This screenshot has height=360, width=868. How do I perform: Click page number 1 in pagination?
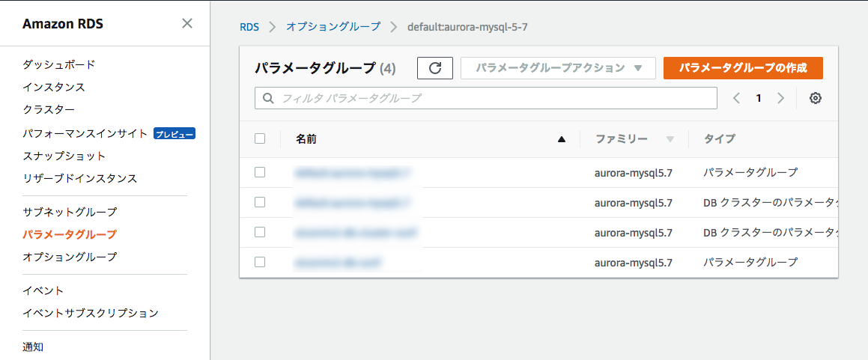759,99
